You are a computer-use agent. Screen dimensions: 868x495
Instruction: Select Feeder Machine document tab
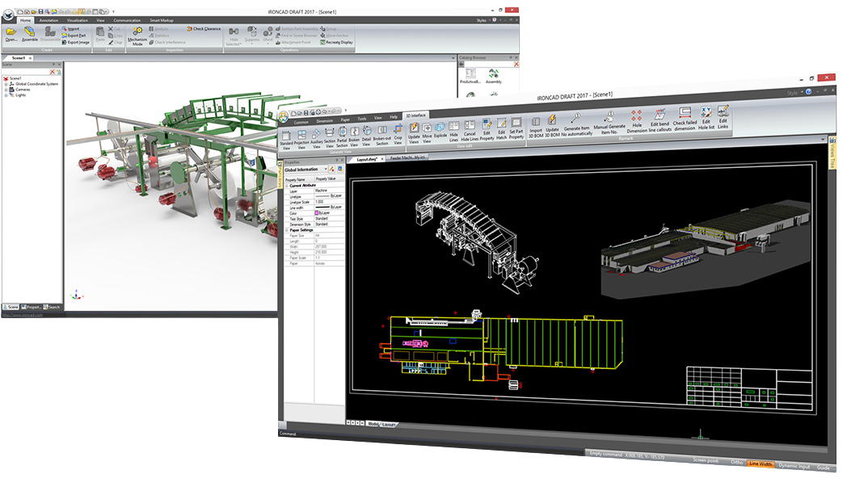(x=407, y=157)
